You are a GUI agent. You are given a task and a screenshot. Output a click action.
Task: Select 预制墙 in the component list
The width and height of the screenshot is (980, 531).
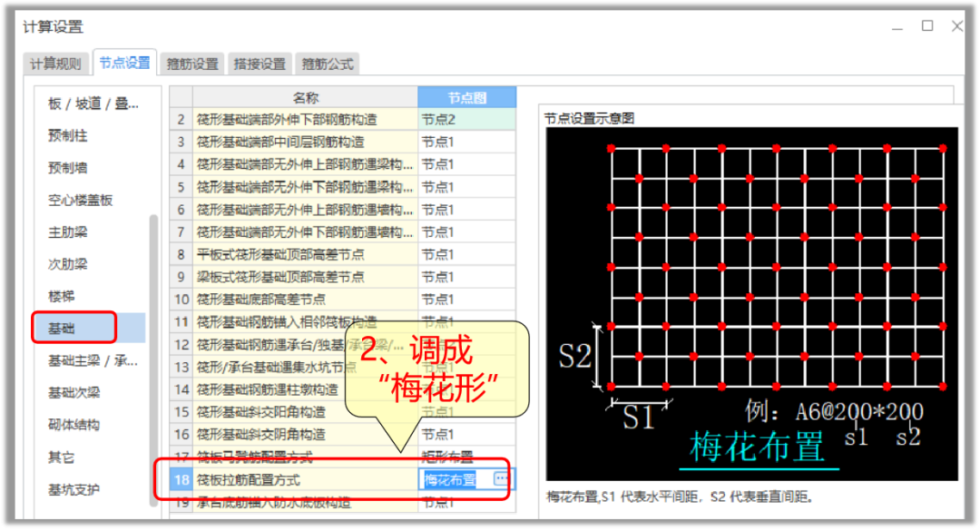click(x=67, y=168)
